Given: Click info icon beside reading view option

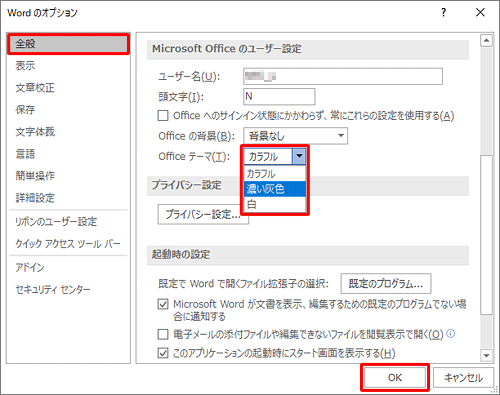Looking at the screenshot, I should point(451,333).
